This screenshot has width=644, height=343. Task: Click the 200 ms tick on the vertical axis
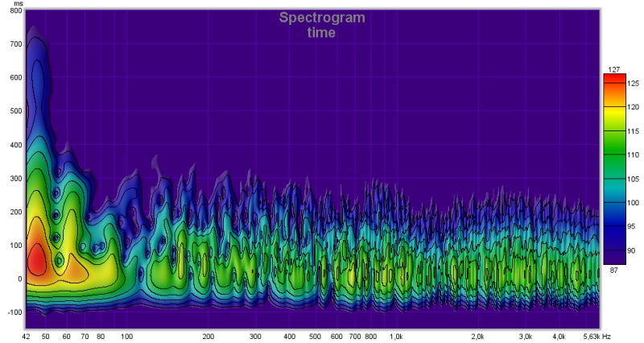(x=15, y=212)
